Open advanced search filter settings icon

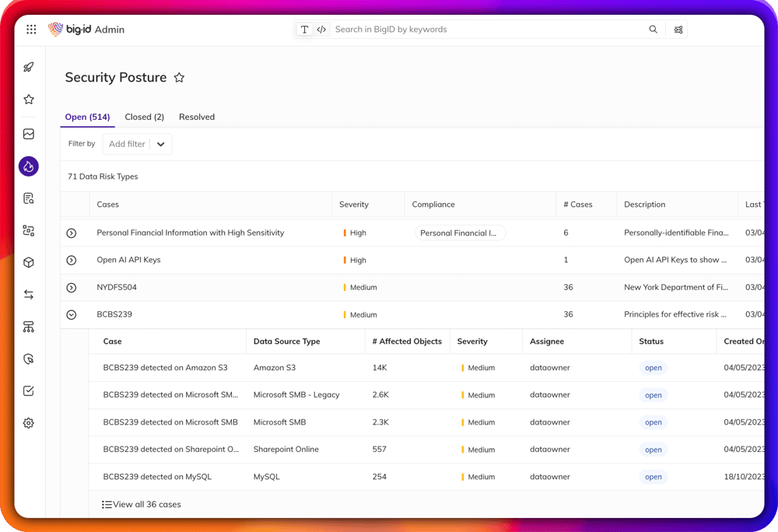tap(678, 30)
